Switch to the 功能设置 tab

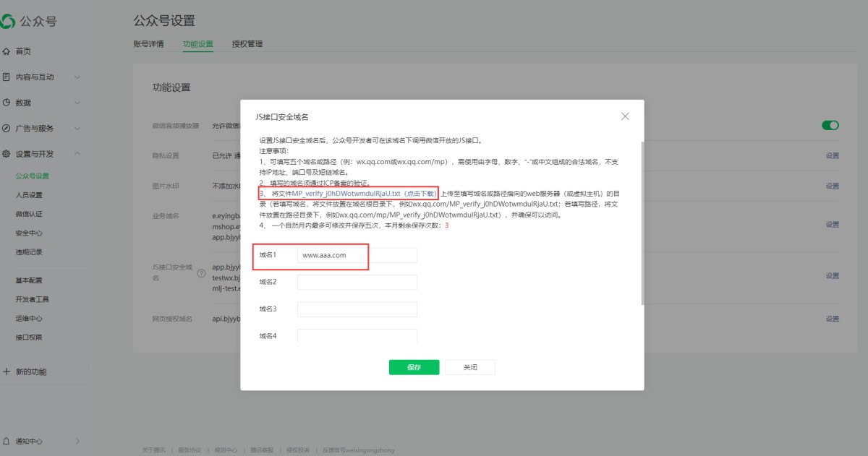198,44
